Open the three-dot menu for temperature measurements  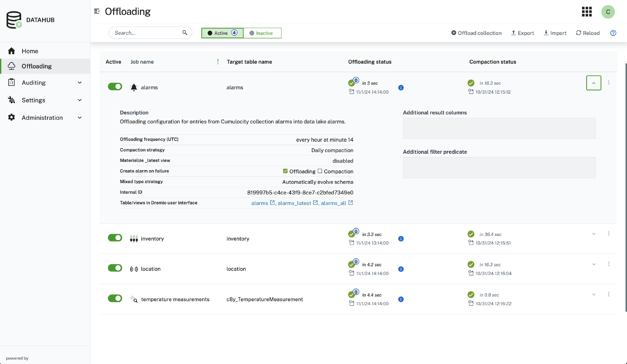click(x=609, y=294)
